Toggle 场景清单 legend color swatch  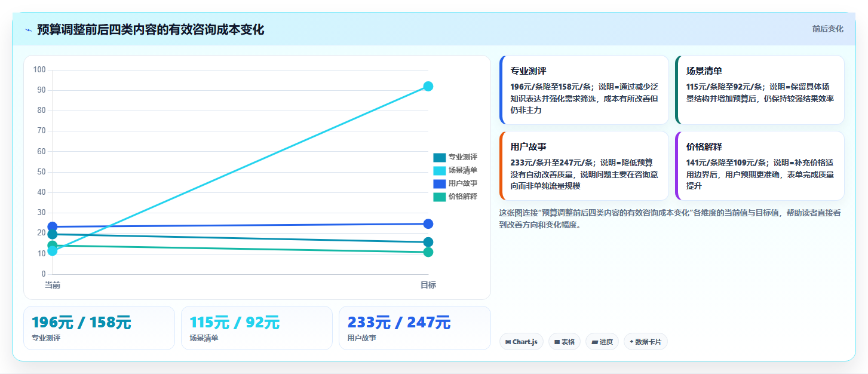440,170
